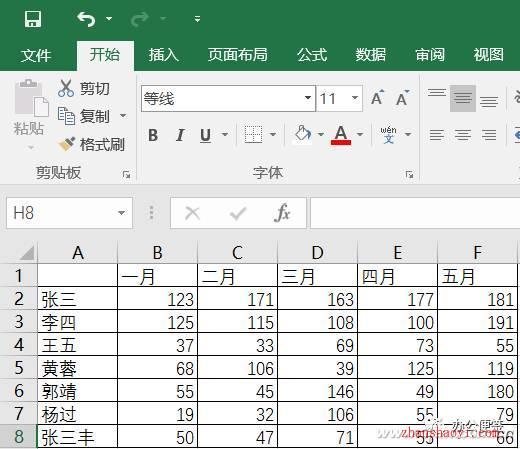This screenshot has height=449, width=520.
Task: Click the Borders icon
Action: pos(253,135)
